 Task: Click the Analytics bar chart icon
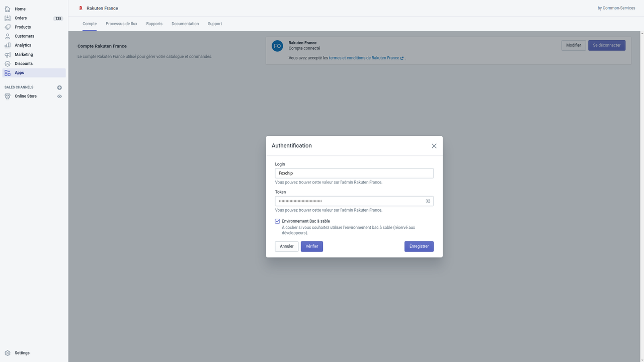tap(8, 45)
